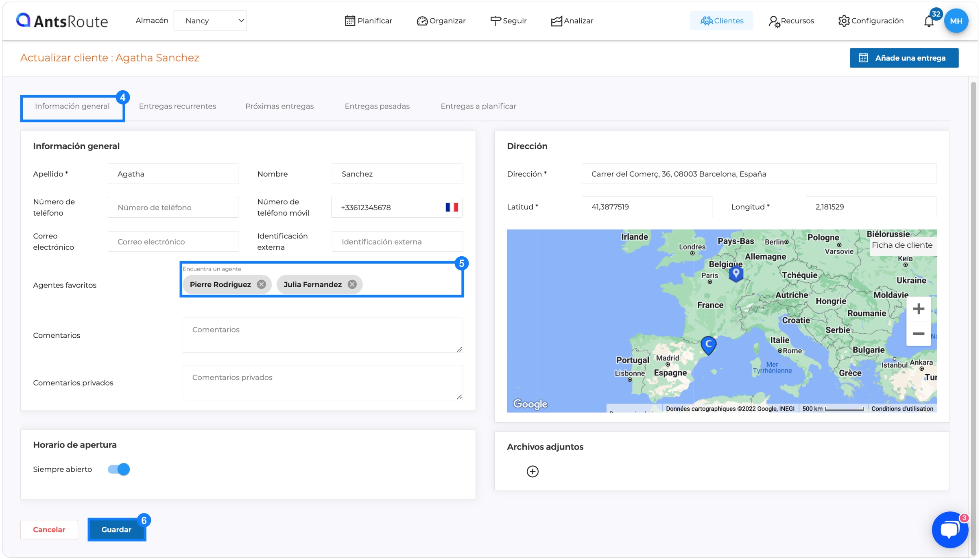Go to the Clientes section
Viewport: 980px width, 559px height.
point(721,21)
